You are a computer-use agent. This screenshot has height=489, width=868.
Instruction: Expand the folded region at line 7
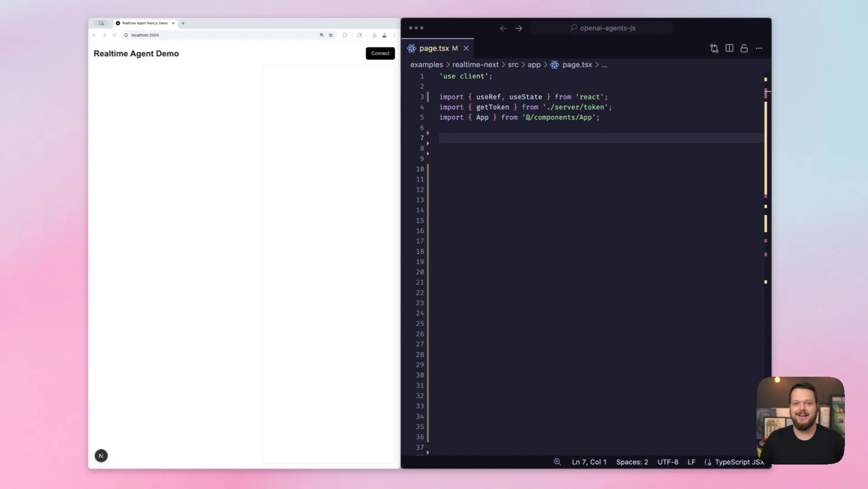428,133
